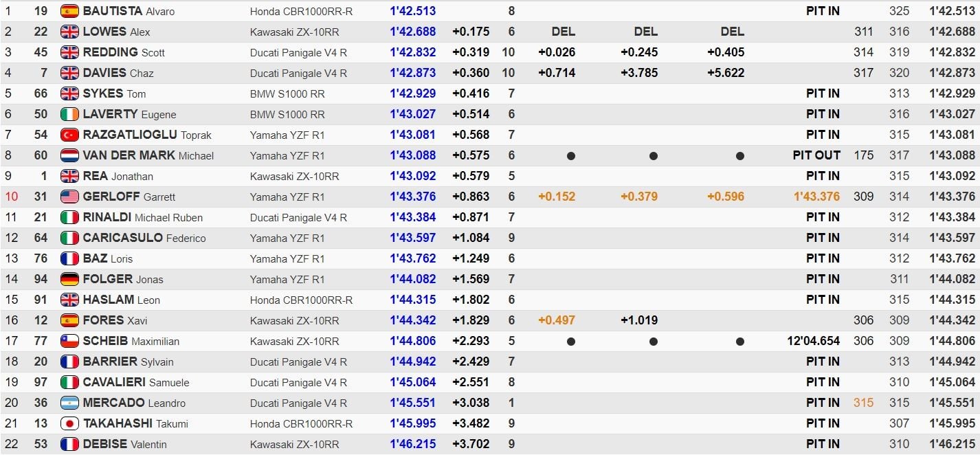The height and width of the screenshot is (455, 980).
Task: Click the sector split +0.405
Action: [x=726, y=52]
